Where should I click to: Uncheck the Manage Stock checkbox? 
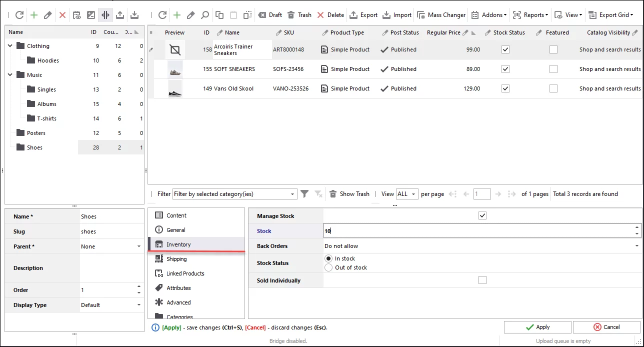[x=482, y=216]
